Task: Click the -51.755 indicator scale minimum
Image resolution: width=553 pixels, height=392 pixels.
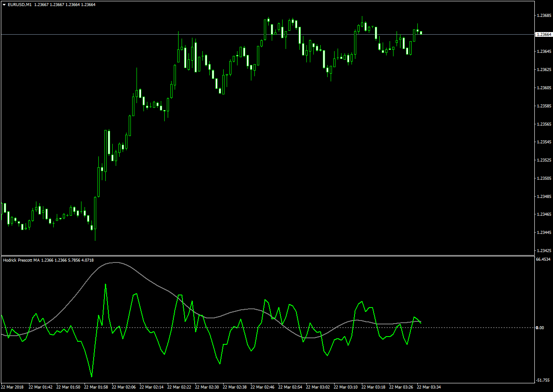Action: 543,380
